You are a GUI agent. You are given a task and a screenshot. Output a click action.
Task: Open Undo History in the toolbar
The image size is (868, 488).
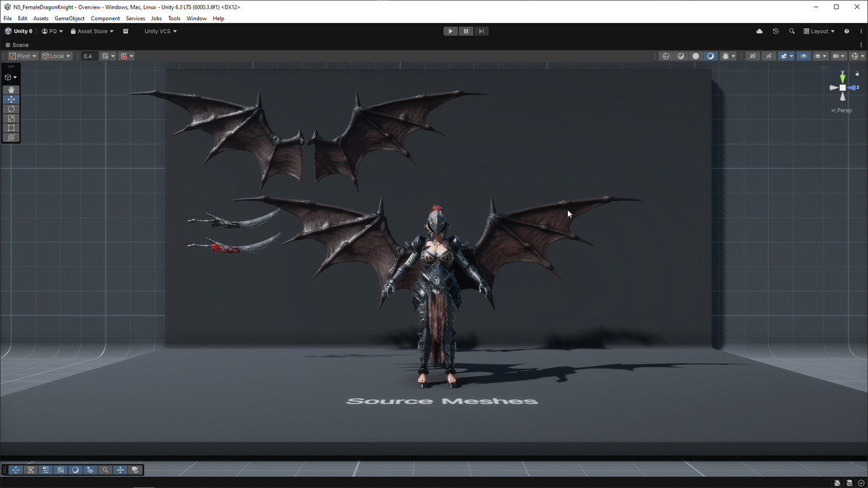point(775,31)
